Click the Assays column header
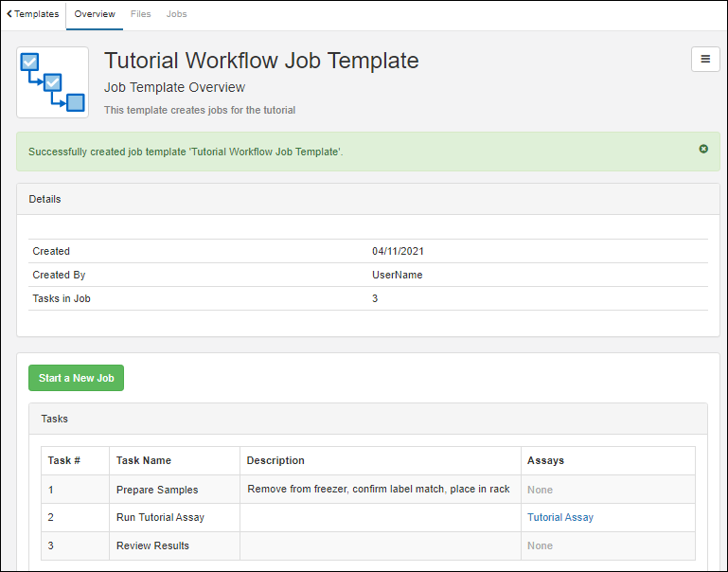728x572 pixels. (545, 460)
